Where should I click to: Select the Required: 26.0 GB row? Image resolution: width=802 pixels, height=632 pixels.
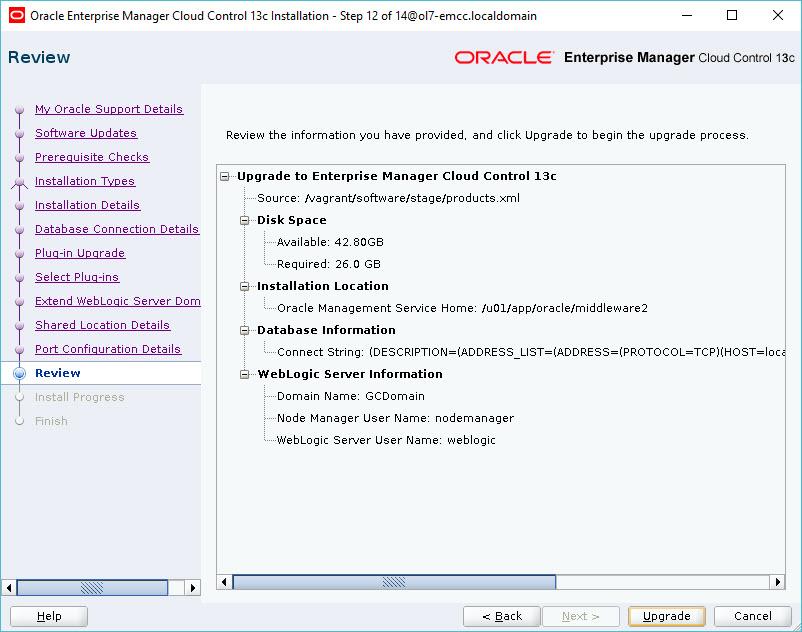point(329,264)
